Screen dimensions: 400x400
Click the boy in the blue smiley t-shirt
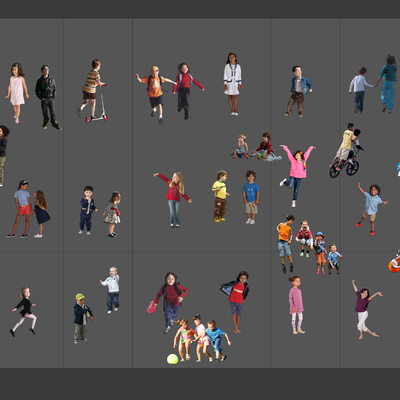click(251, 197)
